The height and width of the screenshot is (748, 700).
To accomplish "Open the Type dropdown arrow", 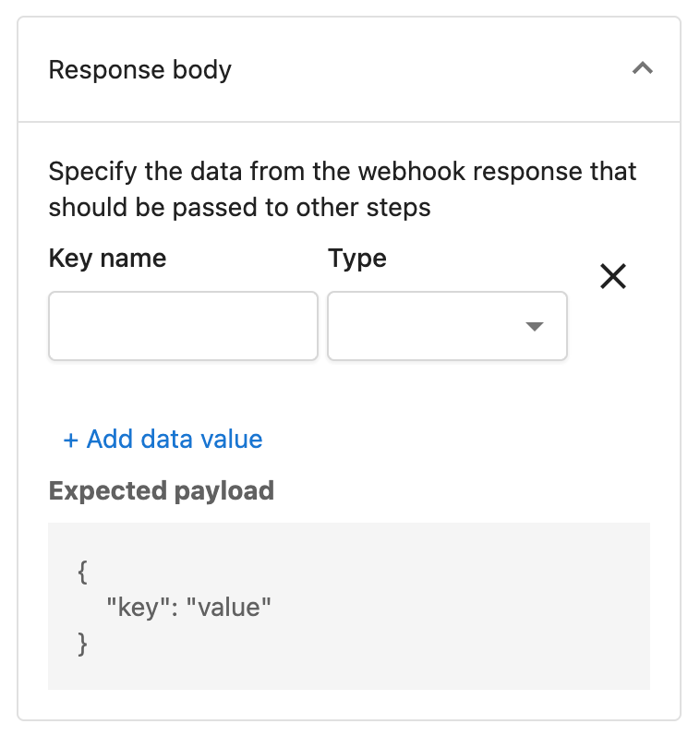I will [x=535, y=326].
